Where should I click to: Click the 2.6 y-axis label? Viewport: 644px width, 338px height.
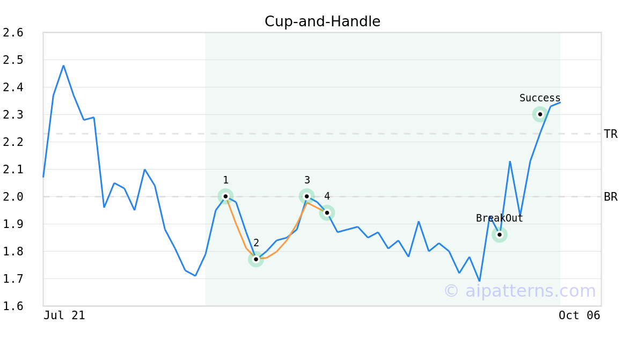pyautogui.click(x=13, y=33)
